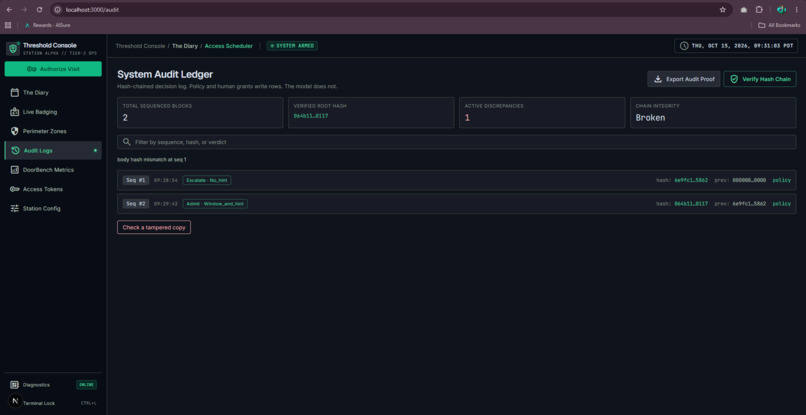Click browser reload icon
Image resolution: width=806 pixels, height=415 pixels.
pos(40,10)
